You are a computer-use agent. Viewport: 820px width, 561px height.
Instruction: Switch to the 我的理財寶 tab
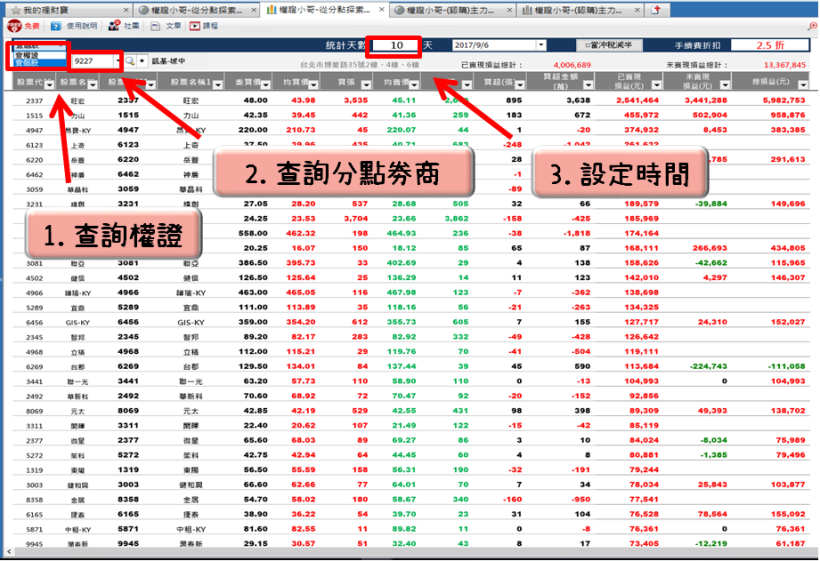68,10
